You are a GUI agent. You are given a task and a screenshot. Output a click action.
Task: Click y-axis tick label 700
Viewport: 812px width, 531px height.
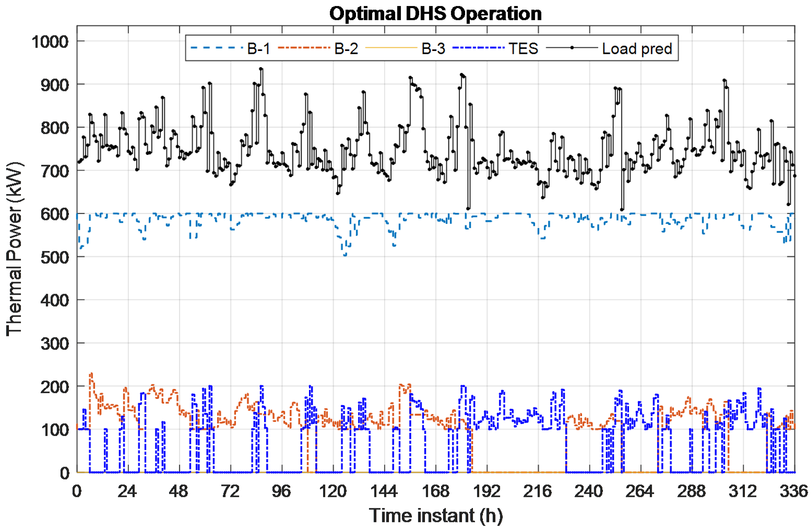(x=55, y=171)
